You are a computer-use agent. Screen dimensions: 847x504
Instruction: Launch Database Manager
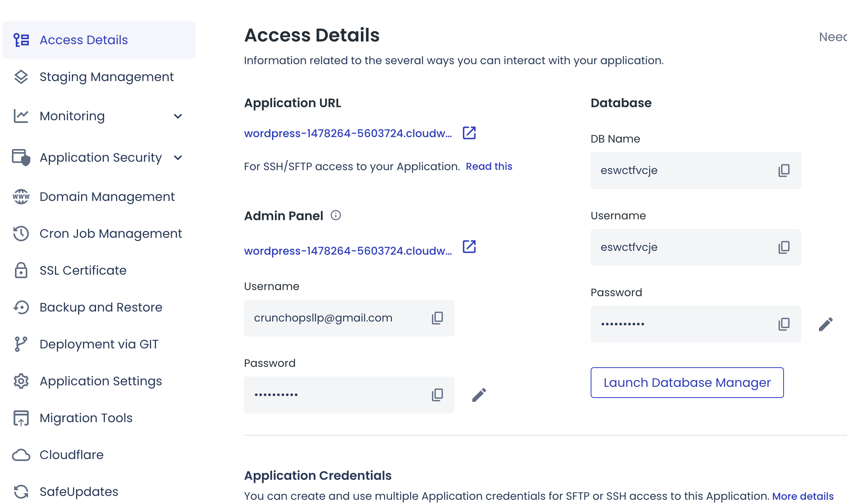click(687, 383)
